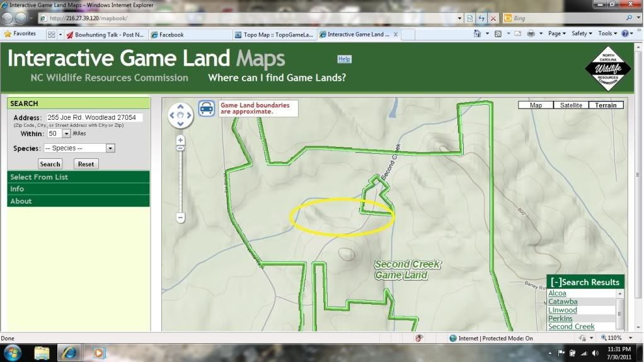Click the map zoom slider track
This screenshot has width=644, height=362.
pos(180,180)
